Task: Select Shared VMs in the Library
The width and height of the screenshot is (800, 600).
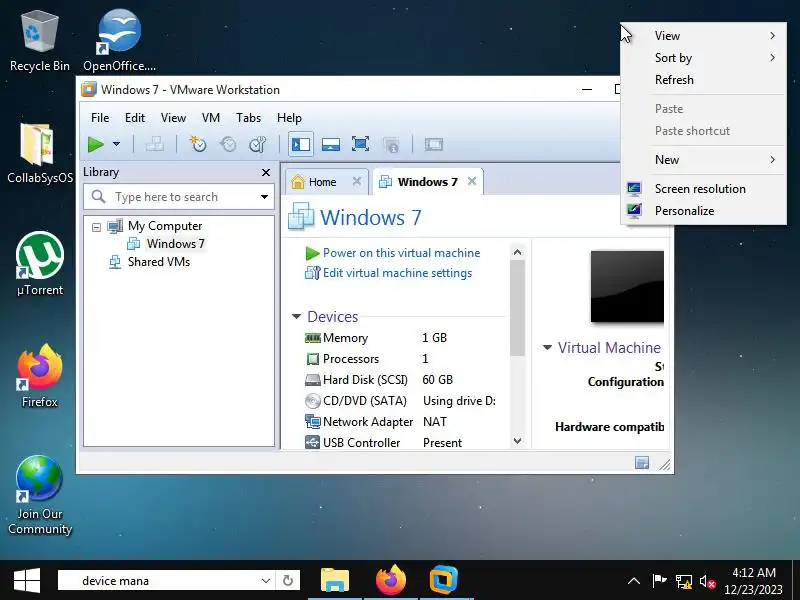Action: click(159, 262)
